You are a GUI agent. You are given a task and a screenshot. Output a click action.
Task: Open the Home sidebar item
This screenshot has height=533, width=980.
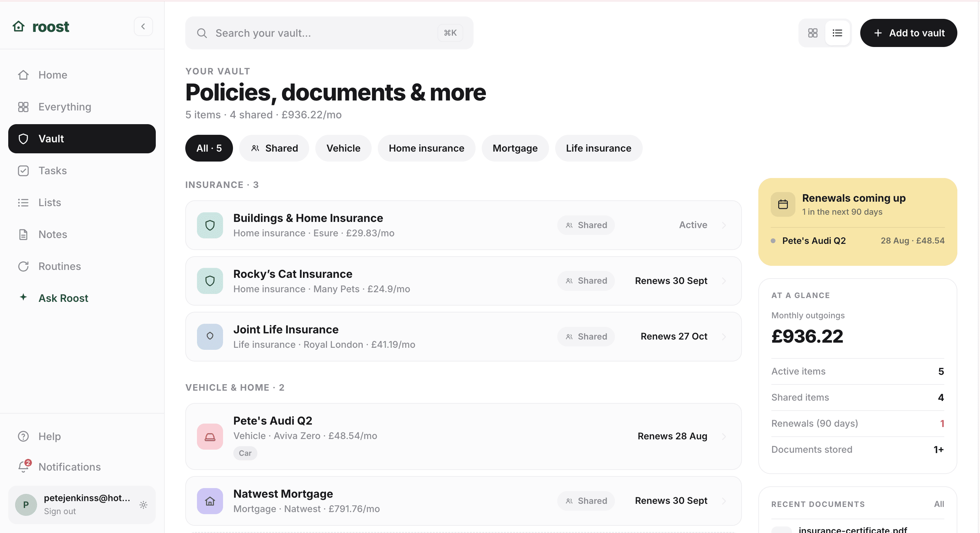[x=82, y=75]
